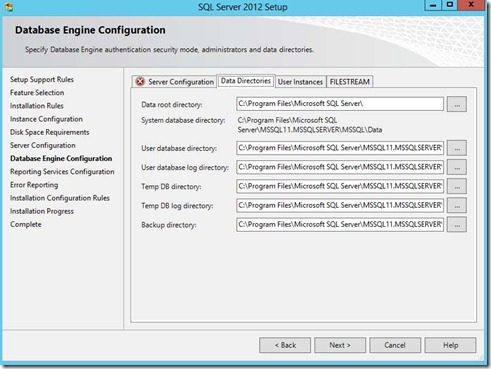Open the User Instances tab
Screen dimensions: 491x369
pos(300,82)
